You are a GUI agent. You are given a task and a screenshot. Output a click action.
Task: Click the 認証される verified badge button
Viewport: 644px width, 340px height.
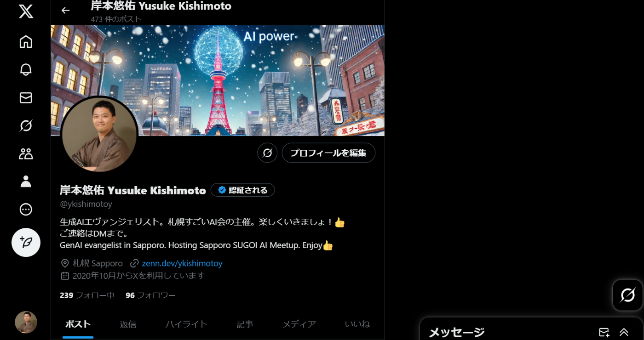point(243,190)
